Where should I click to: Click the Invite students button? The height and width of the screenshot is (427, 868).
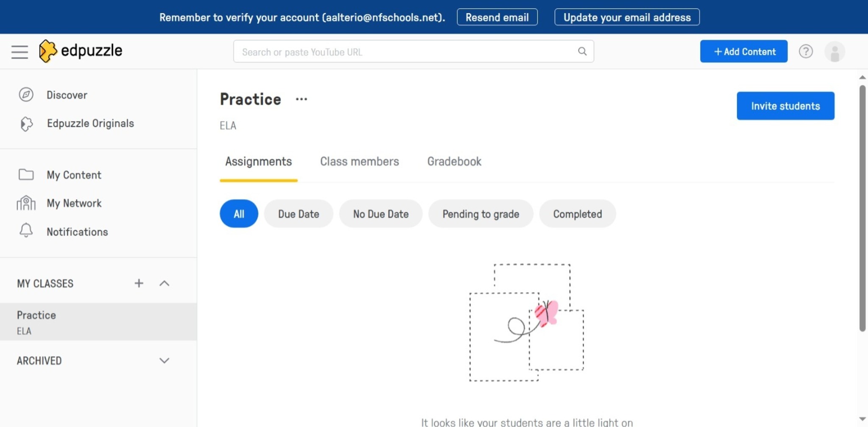pyautogui.click(x=785, y=106)
